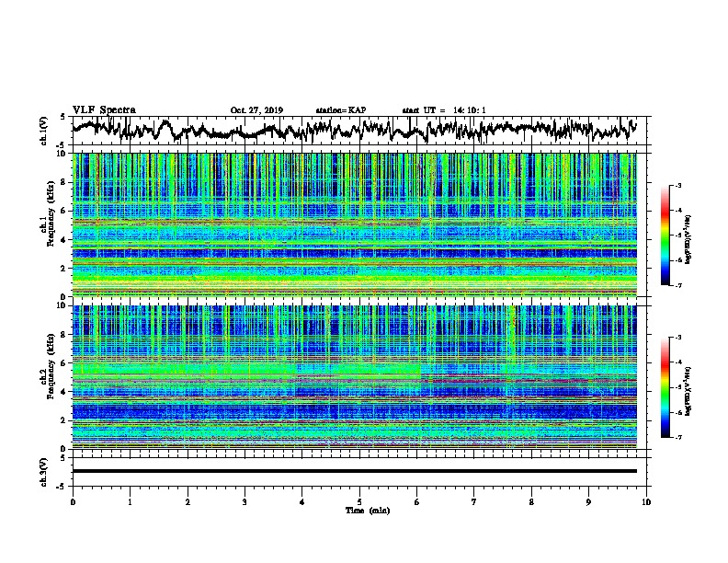This screenshot has height=563, width=728.
Task: Click the ch.2 color scale bar
Action: tap(665, 387)
